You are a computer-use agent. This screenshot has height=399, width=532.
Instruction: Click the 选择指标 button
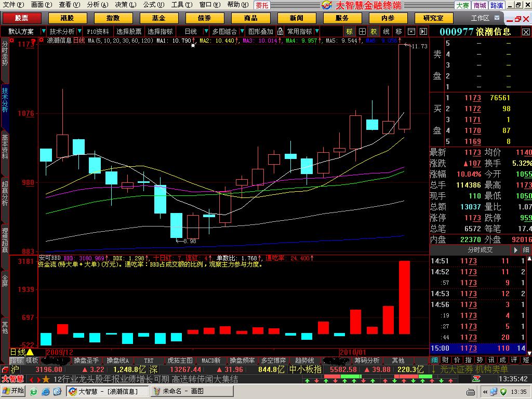pos(160,32)
